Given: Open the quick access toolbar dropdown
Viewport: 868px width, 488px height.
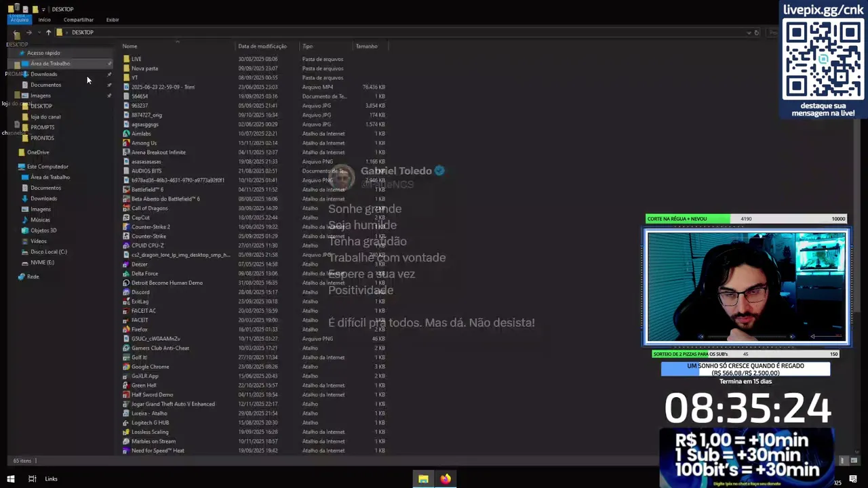Looking at the screenshot, I should (43, 9).
